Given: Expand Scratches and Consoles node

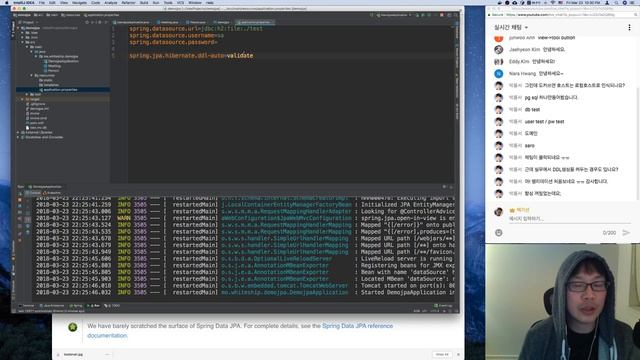Looking at the screenshot, I should (19, 137).
